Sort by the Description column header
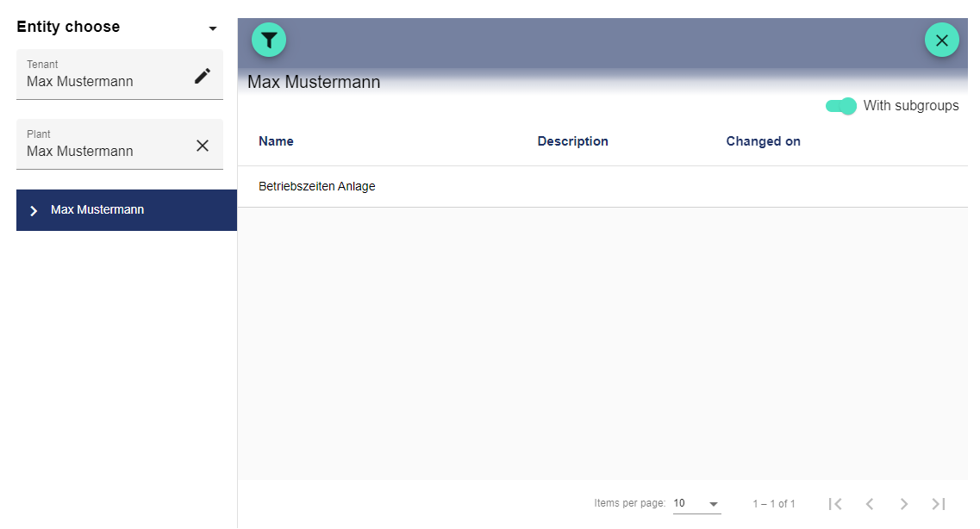The width and height of the screenshot is (980, 529). click(x=572, y=141)
